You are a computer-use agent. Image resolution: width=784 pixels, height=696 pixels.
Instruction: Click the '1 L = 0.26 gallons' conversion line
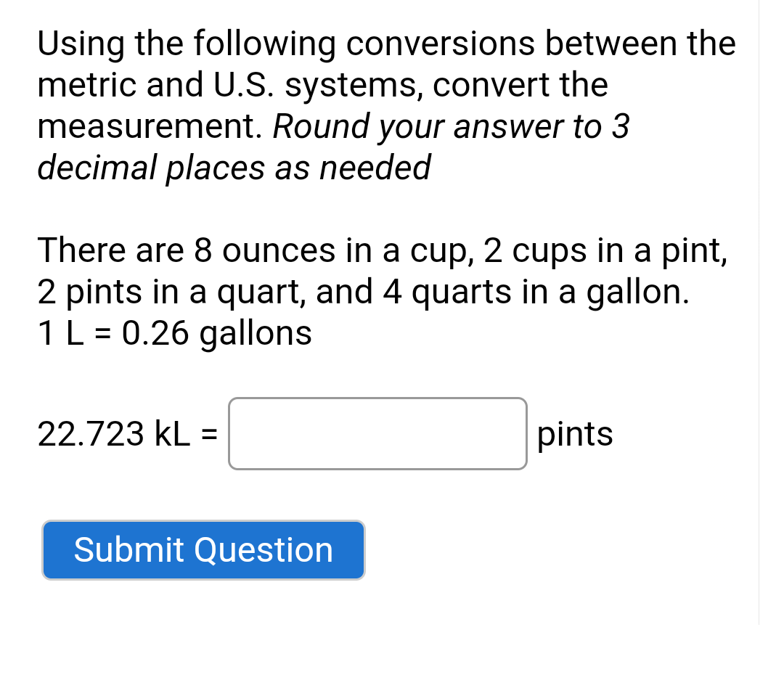click(173, 333)
